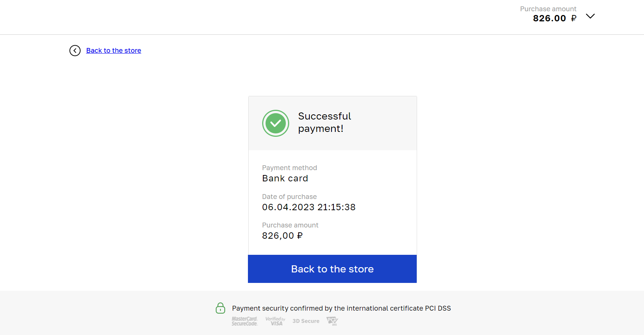Click the blue Back to the store button
Screen dimensions: 644x335
pyautogui.click(x=332, y=269)
